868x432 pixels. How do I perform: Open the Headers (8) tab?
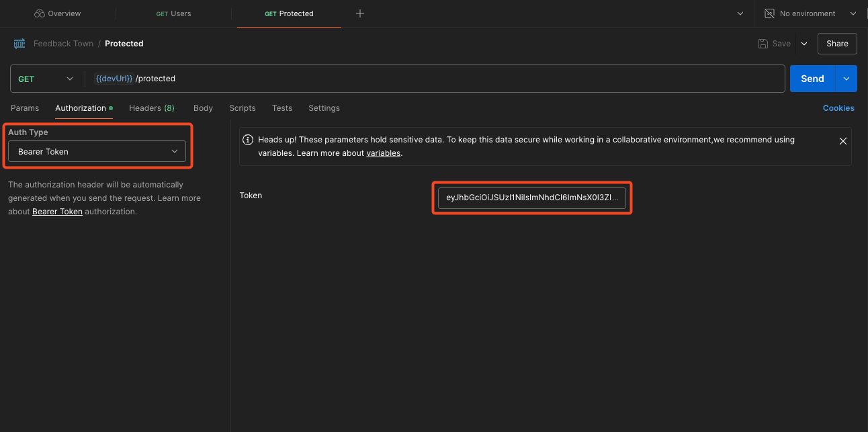click(152, 108)
